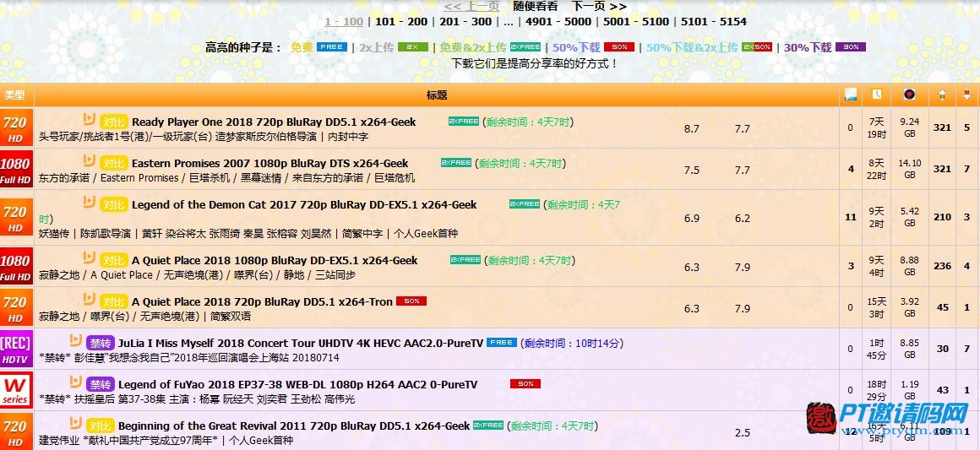Jump to page range 5001 - 5100

(x=635, y=22)
